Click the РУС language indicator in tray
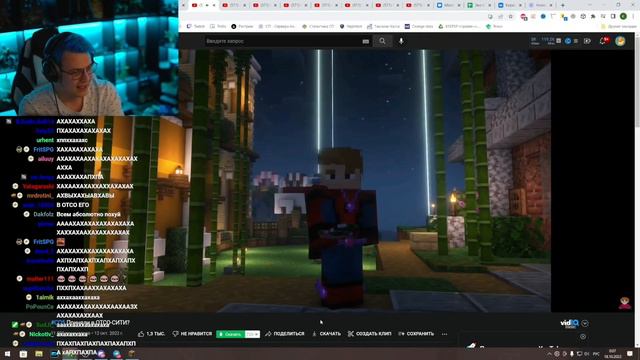This screenshot has height=360, width=640. 596,353
